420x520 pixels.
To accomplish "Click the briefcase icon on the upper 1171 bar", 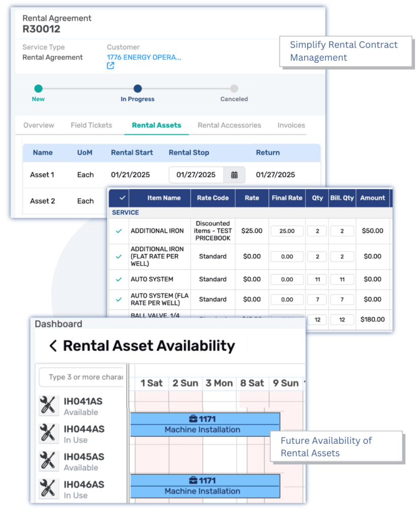I will (193, 418).
